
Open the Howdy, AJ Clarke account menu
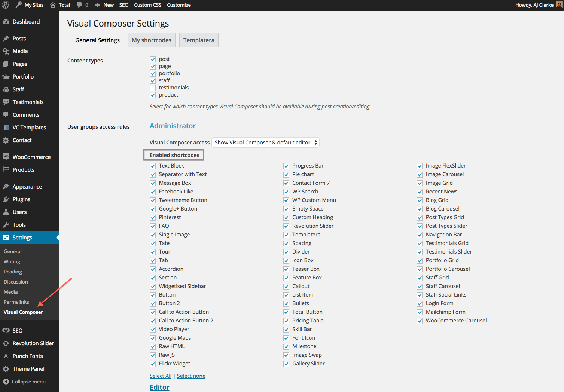click(539, 5)
